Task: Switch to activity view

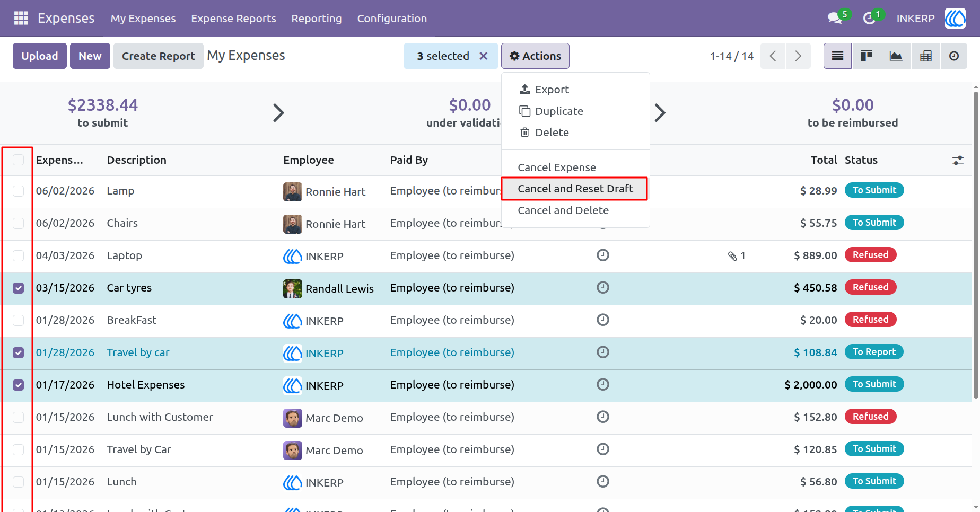Action: (954, 56)
